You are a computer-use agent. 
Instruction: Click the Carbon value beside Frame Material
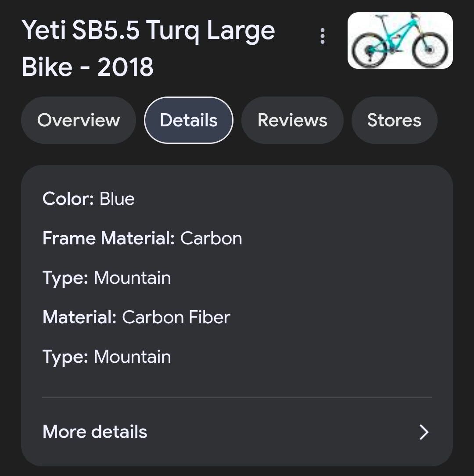point(211,239)
